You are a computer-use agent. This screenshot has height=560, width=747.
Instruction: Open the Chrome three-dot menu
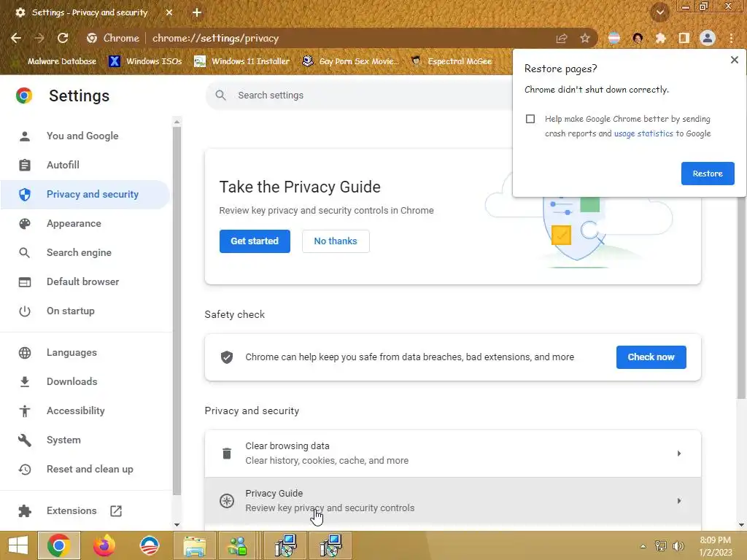[731, 38]
